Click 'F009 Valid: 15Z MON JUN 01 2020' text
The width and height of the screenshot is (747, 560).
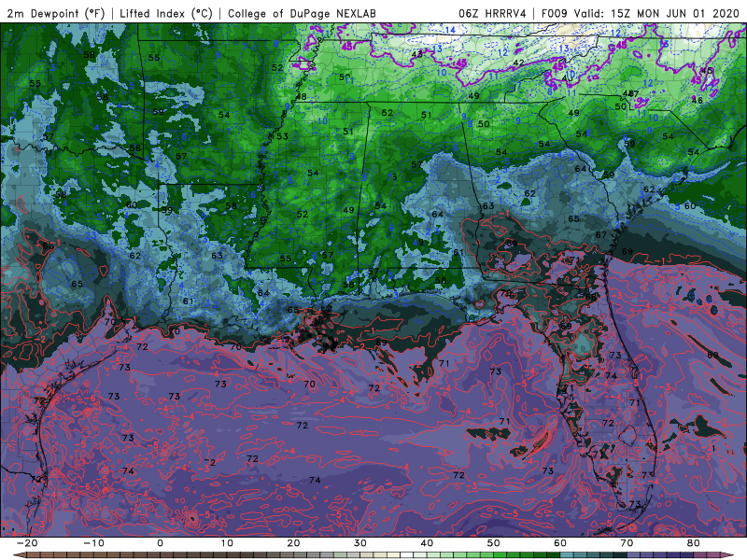click(641, 13)
